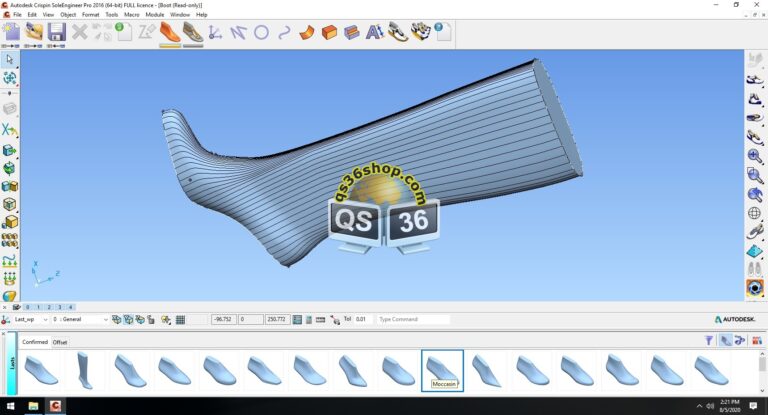
Task: Switch to the Offset tab
Action: coord(60,342)
